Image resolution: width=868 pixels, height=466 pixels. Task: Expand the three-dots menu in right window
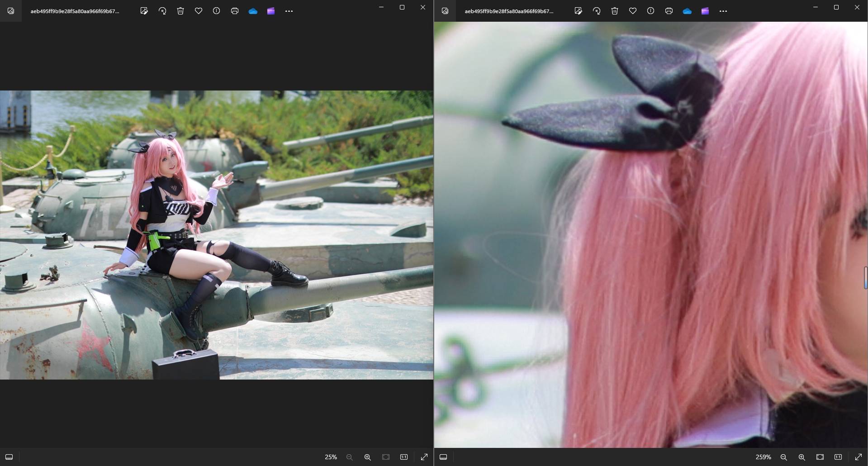pyautogui.click(x=723, y=11)
